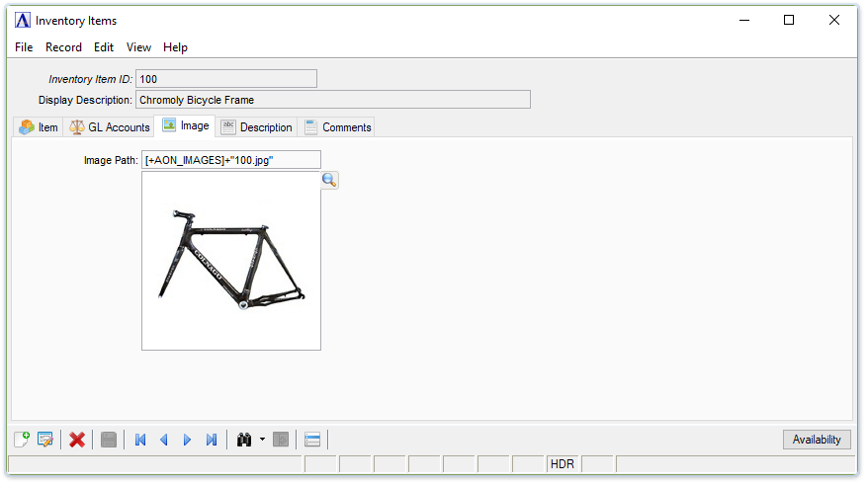Click the Display Description field
The image size is (868, 485).
[333, 100]
